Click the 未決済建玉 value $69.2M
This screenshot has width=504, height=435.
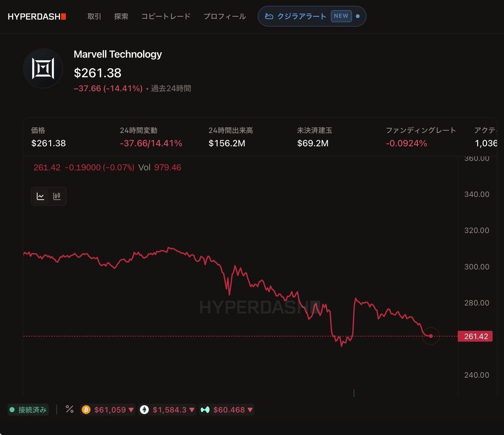point(313,143)
